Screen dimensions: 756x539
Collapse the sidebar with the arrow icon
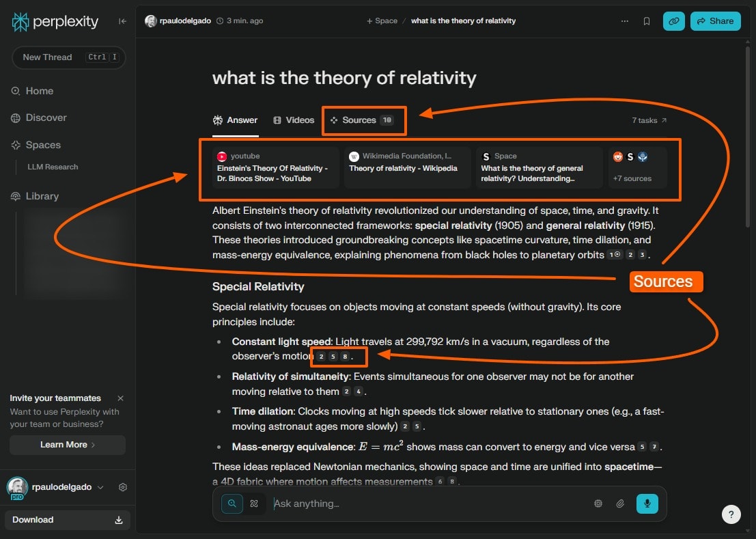pos(122,21)
